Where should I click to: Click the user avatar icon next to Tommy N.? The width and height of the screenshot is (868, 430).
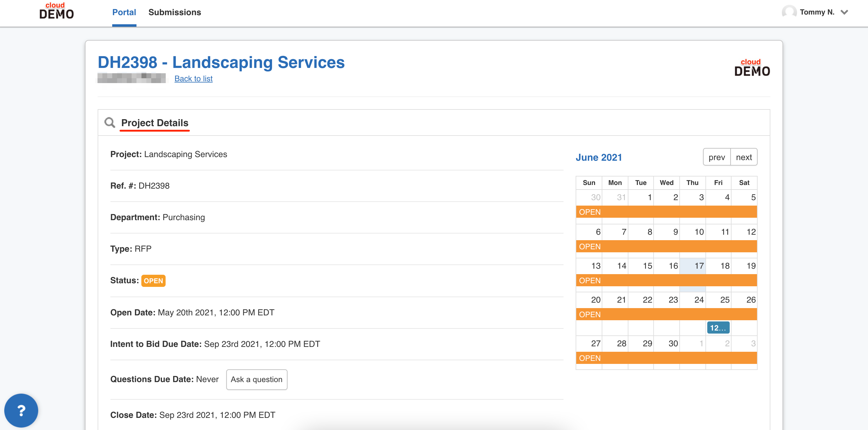pos(789,12)
